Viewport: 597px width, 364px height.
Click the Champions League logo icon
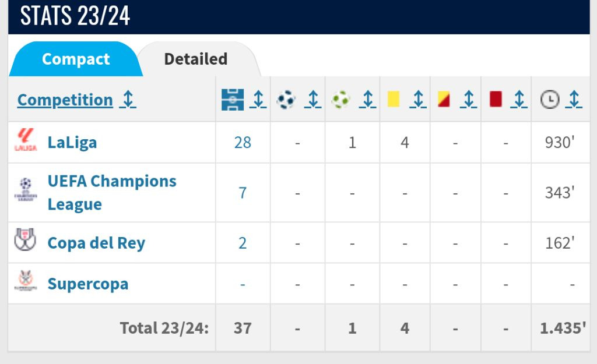26,189
